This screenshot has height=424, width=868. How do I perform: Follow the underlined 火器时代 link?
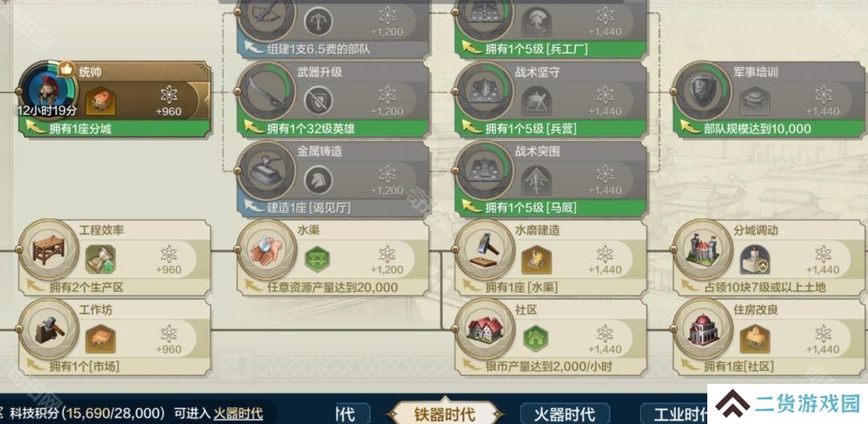point(238,413)
